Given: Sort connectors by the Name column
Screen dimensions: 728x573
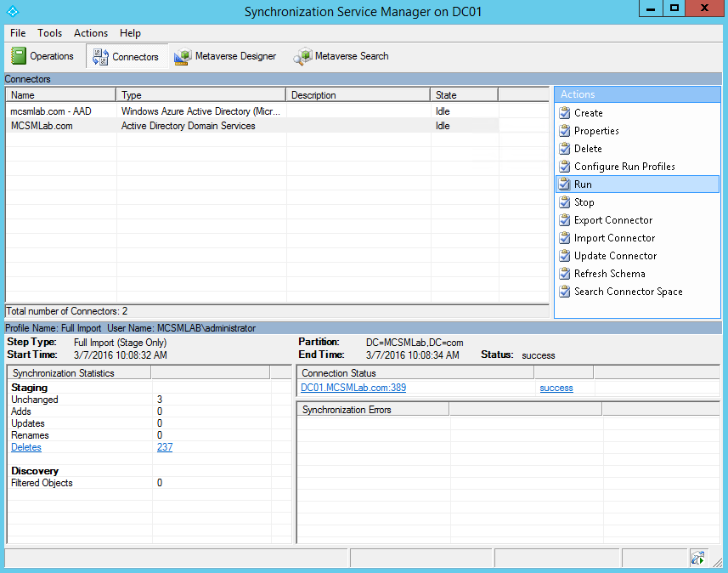Looking at the screenshot, I should coord(61,95).
